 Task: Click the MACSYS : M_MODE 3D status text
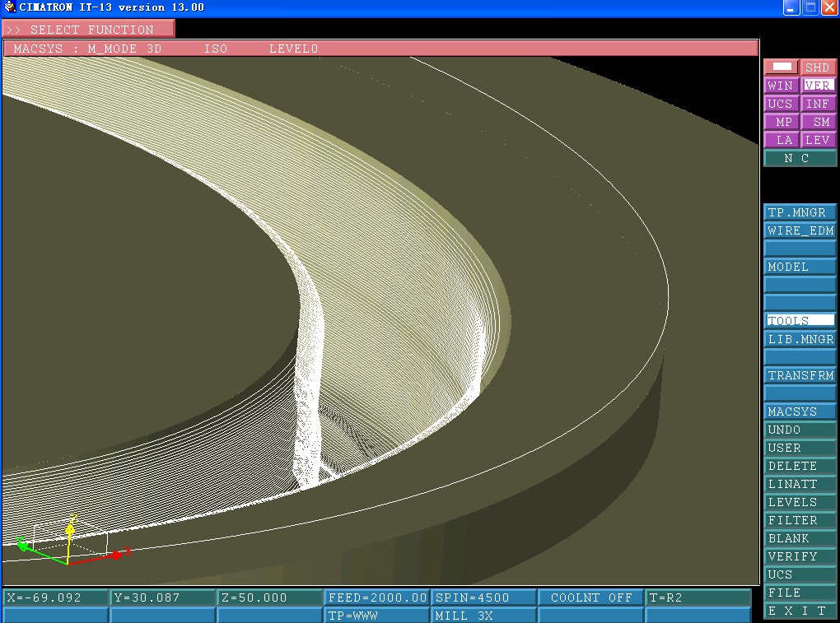(87, 49)
